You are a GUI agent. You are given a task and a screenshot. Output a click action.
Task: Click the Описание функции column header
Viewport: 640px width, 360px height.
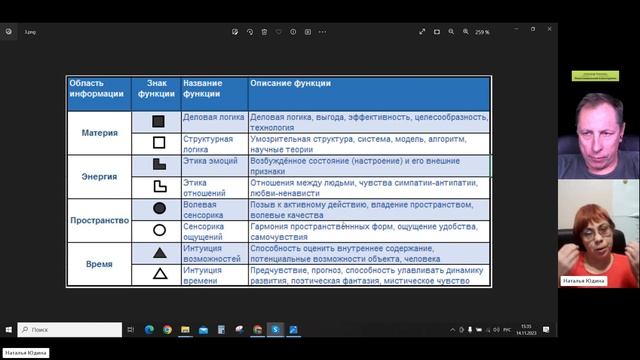tap(369, 93)
